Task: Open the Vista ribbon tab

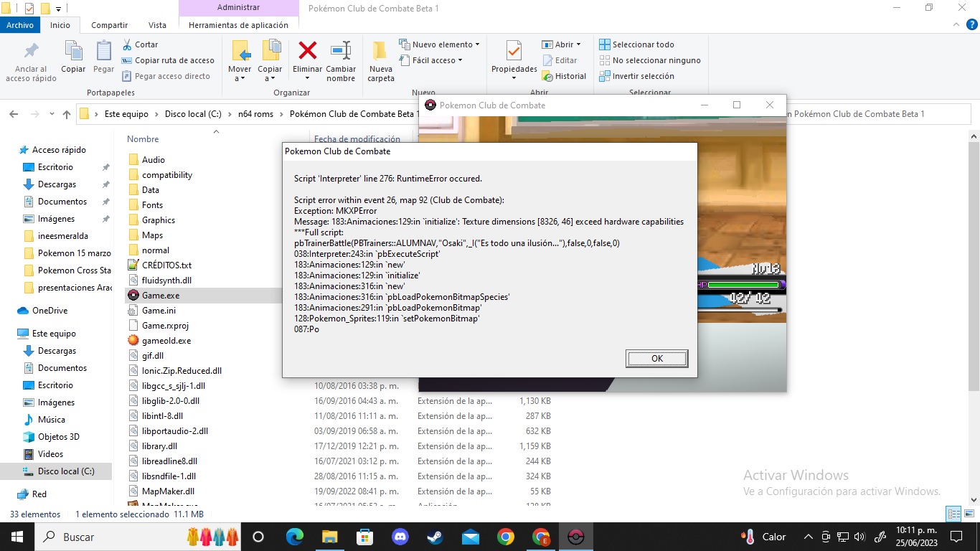Action: 157,25
